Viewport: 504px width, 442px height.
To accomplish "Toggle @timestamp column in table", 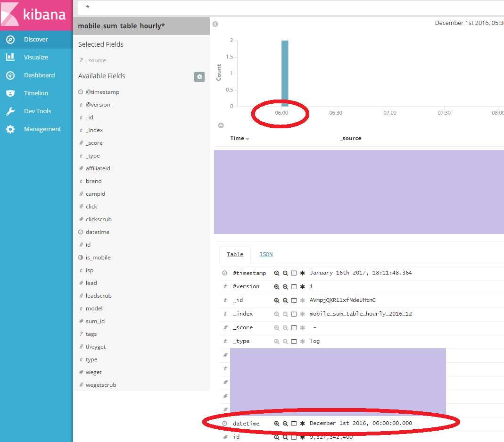I will pyautogui.click(x=294, y=273).
